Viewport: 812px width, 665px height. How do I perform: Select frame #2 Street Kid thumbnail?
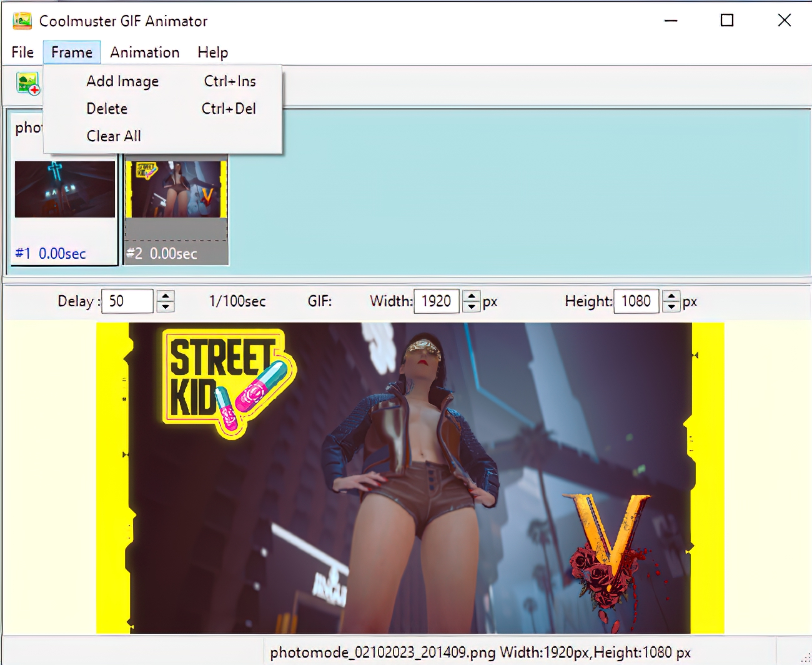pyautogui.click(x=176, y=189)
